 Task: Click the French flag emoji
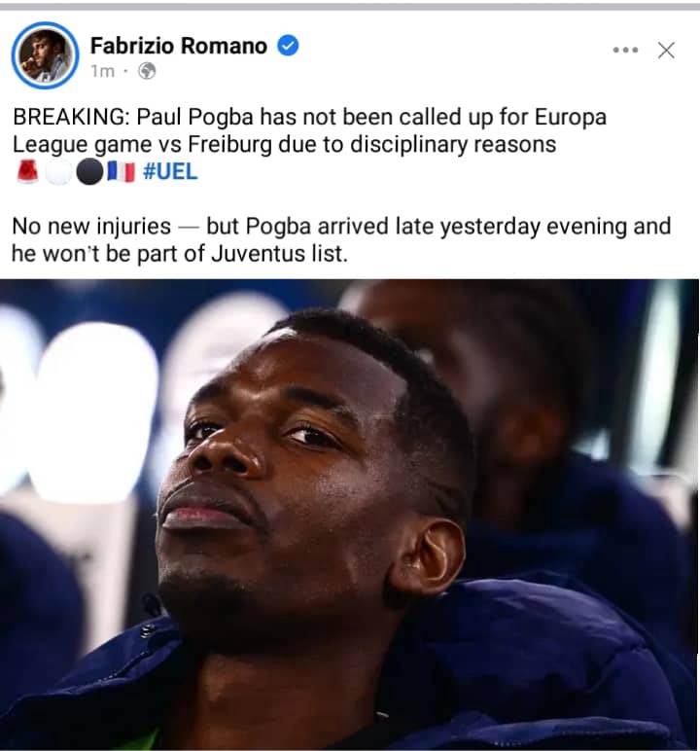pos(121,172)
